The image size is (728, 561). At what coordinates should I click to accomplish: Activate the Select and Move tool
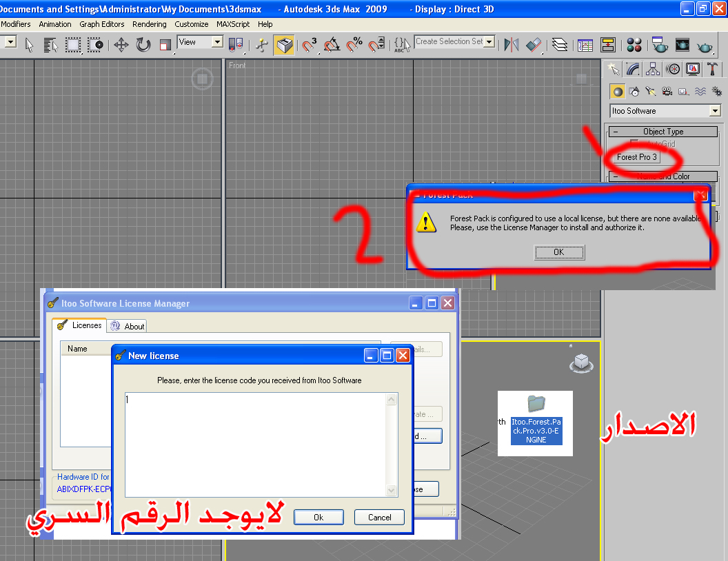click(121, 45)
